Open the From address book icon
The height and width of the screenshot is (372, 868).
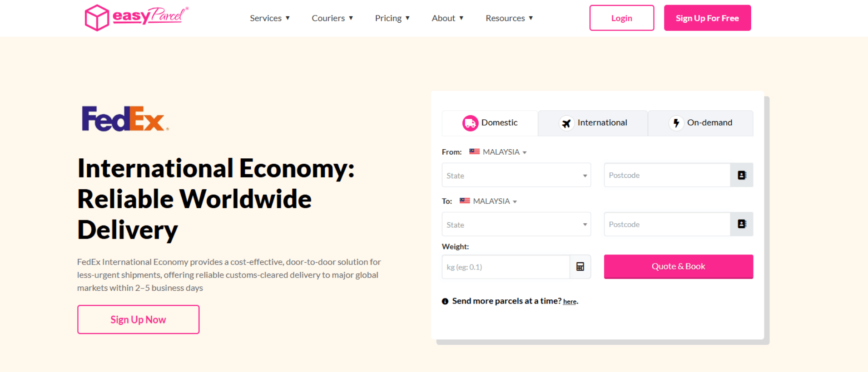click(742, 175)
